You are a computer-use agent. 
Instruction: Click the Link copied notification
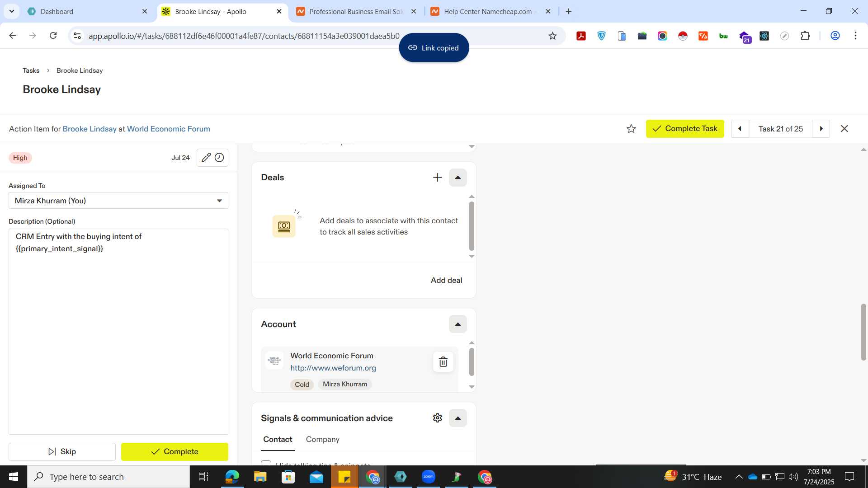tap(434, 47)
